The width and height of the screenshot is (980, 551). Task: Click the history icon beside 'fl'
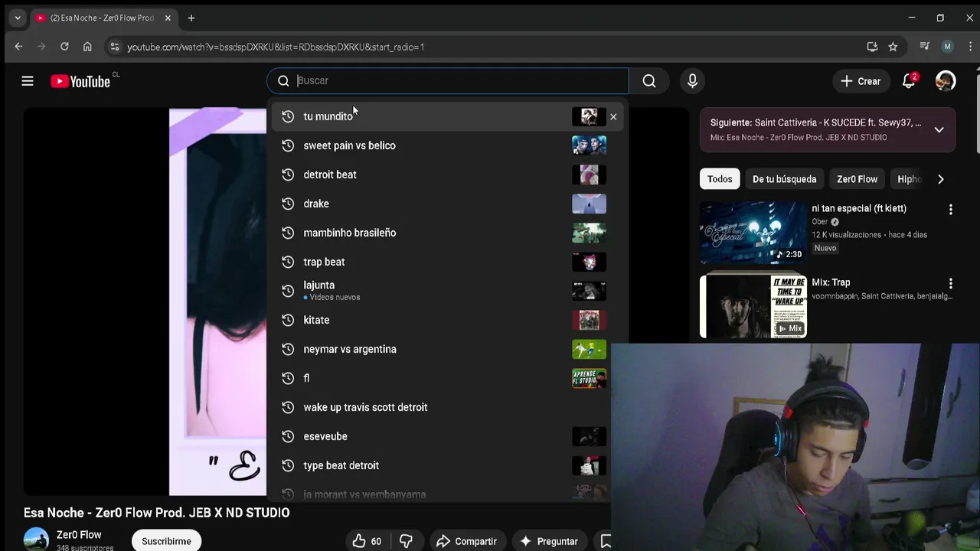tap(288, 378)
